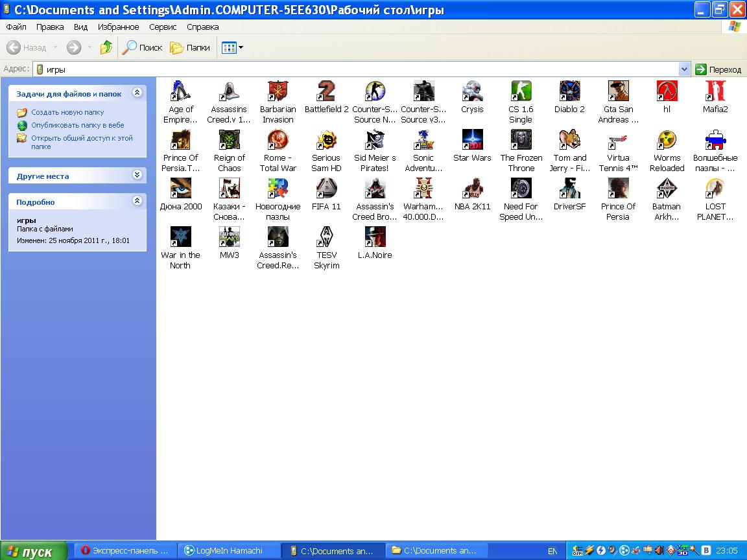Select the Serious Sam HD shortcut
This screenshot has width=747, height=560.
pos(326,139)
